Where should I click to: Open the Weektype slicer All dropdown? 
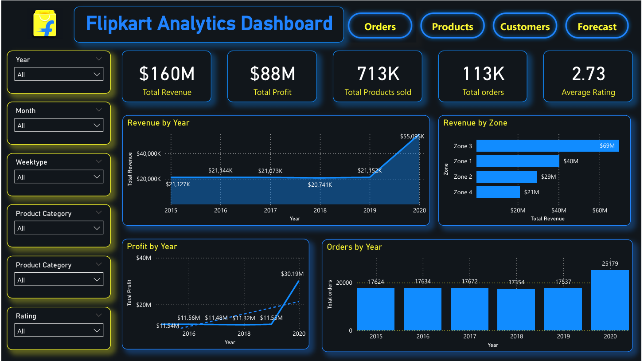click(59, 177)
